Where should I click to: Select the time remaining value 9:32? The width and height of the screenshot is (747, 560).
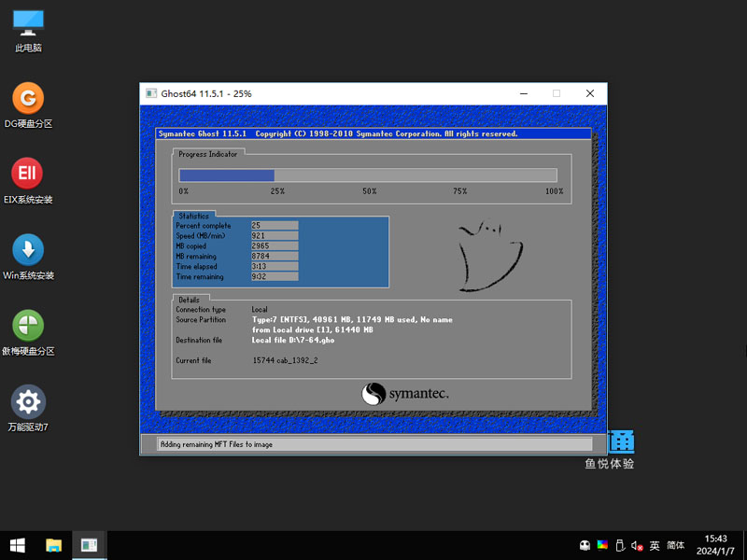point(275,276)
